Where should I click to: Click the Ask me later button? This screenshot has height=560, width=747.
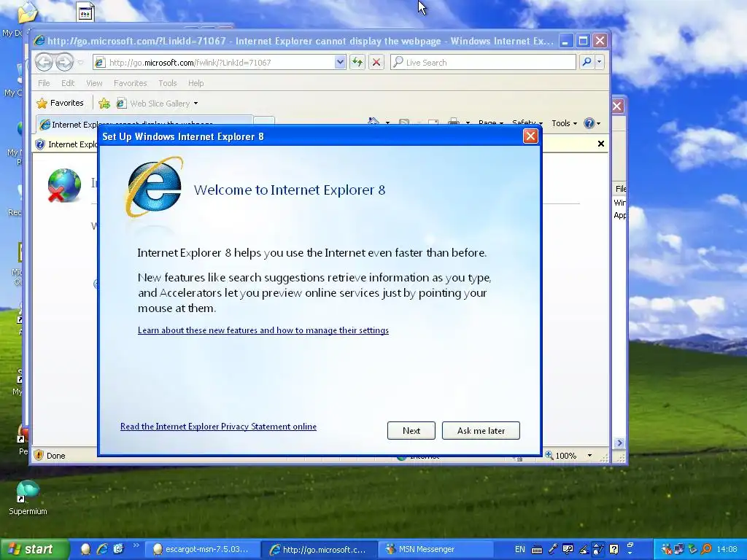click(481, 430)
